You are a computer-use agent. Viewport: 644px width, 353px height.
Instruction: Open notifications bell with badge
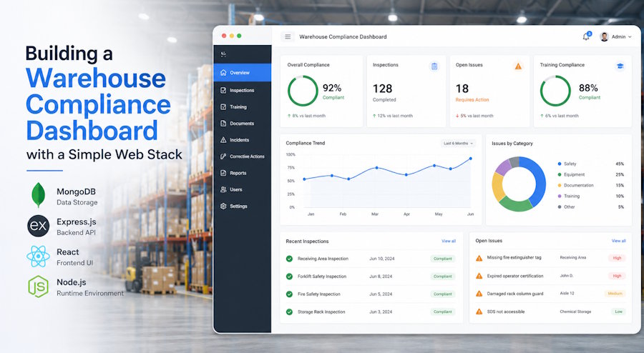(587, 36)
